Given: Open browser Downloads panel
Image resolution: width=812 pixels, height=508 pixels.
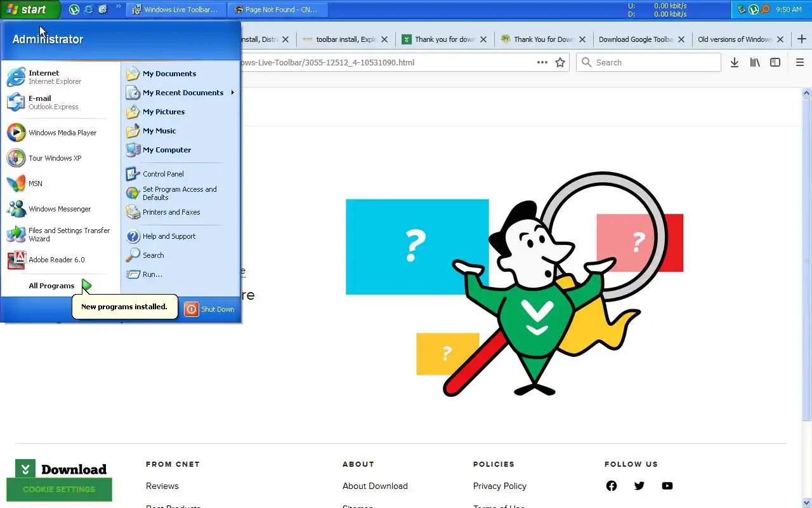Looking at the screenshot, I should [x=734, y=62].
